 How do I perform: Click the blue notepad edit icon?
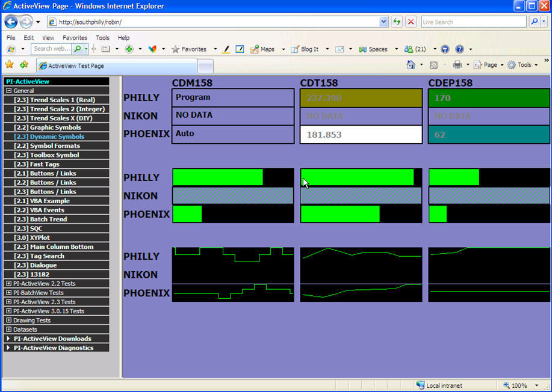tap(240, 49)
